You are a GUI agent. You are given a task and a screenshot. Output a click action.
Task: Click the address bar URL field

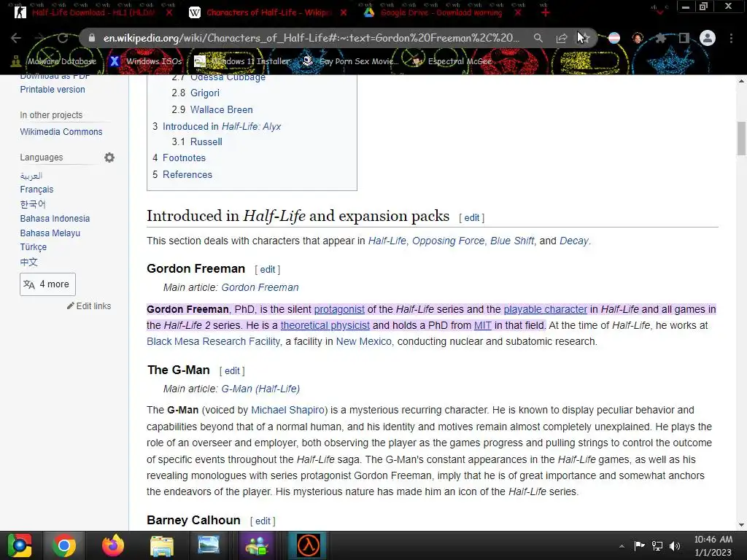pos(311,38)
